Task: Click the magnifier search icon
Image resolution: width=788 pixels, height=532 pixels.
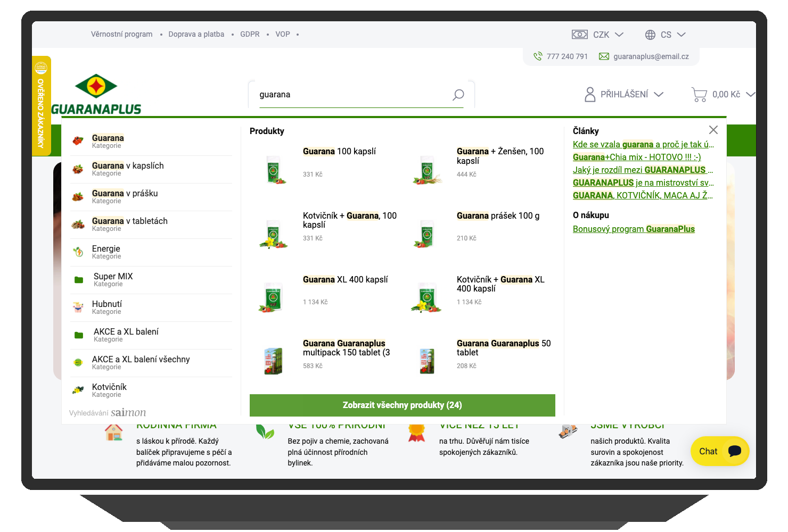Action: coord(458,95)
